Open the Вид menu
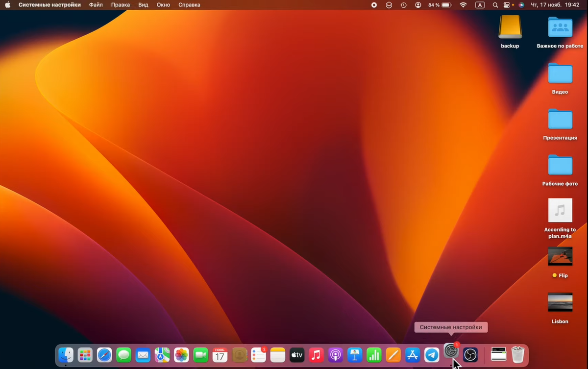 pyautogui.click(x=143, y=5)
